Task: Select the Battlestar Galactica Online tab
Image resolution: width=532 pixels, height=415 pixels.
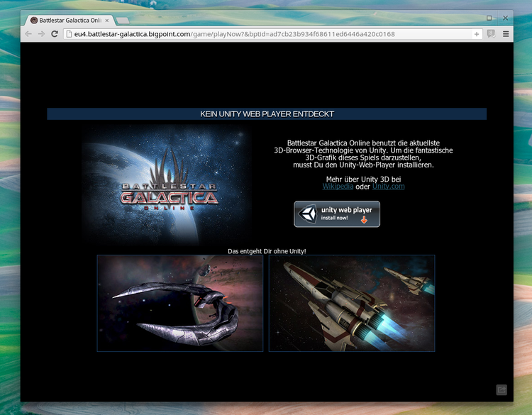Action: pos(67,21)
